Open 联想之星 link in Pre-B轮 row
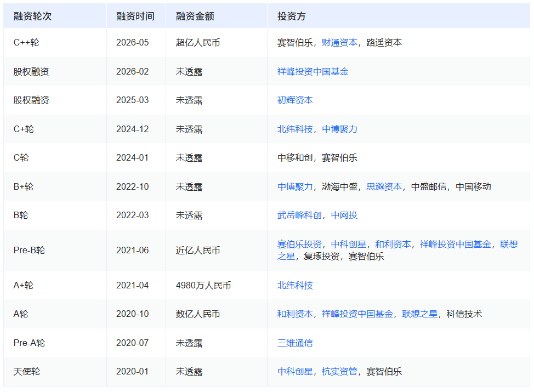Viewport: 534px width, 392px height. tap(509, 244)
